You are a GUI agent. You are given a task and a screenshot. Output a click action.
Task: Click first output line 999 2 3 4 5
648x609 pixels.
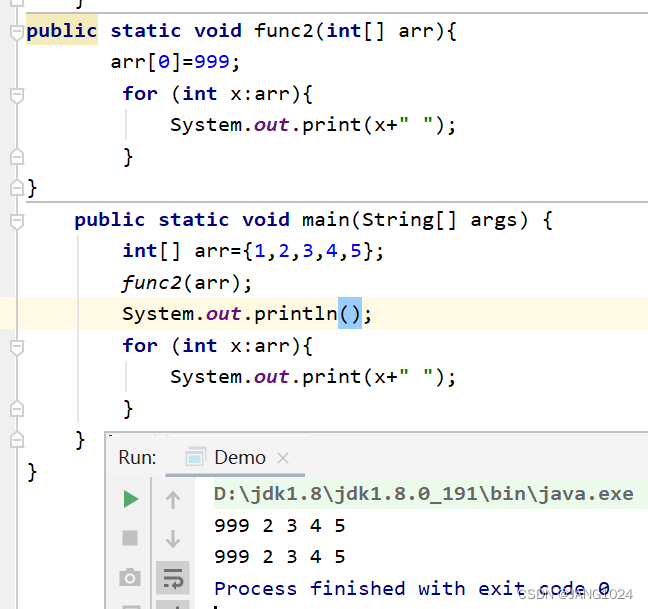(x=279, y=526)
